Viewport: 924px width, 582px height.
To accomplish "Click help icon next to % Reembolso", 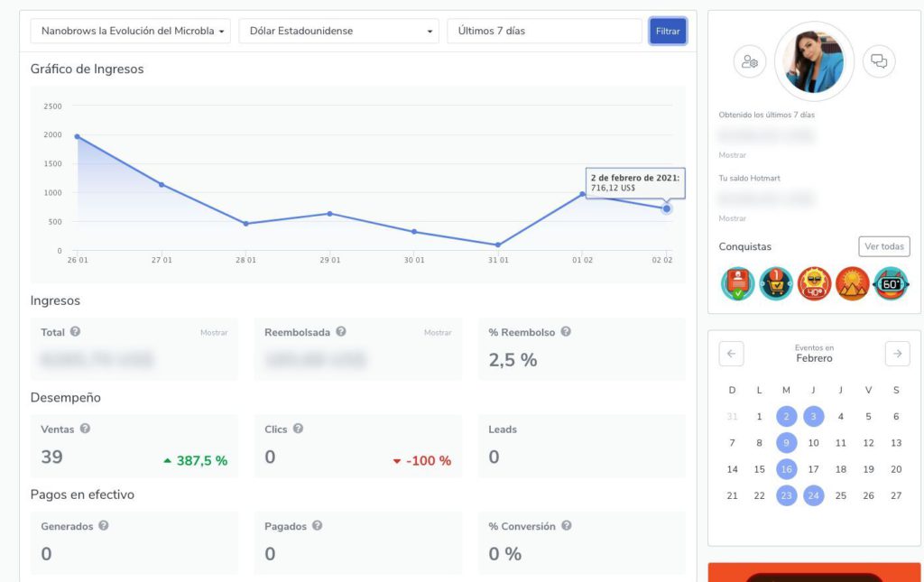I will (566, 332).
